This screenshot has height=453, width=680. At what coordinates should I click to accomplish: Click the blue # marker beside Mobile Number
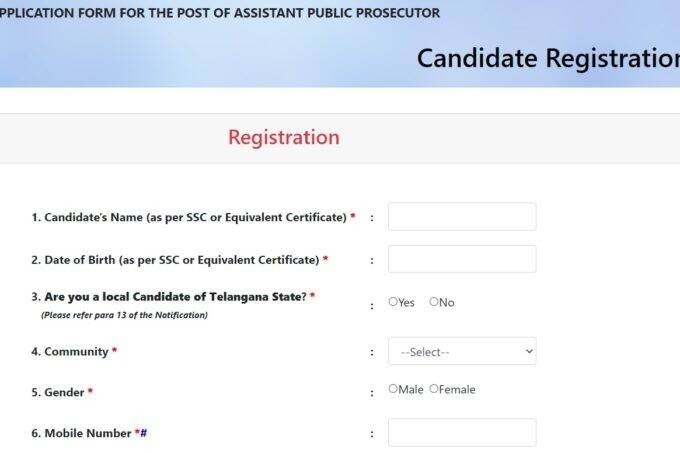pos(144,433)
